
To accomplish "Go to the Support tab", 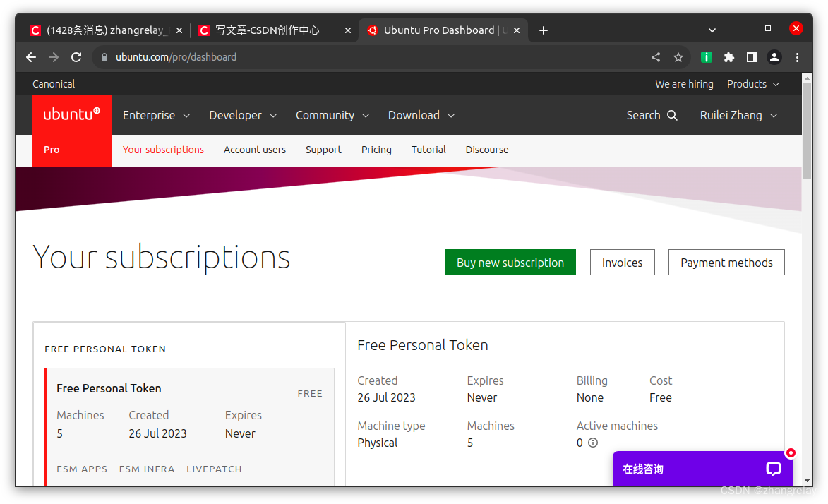I will 324,150.
